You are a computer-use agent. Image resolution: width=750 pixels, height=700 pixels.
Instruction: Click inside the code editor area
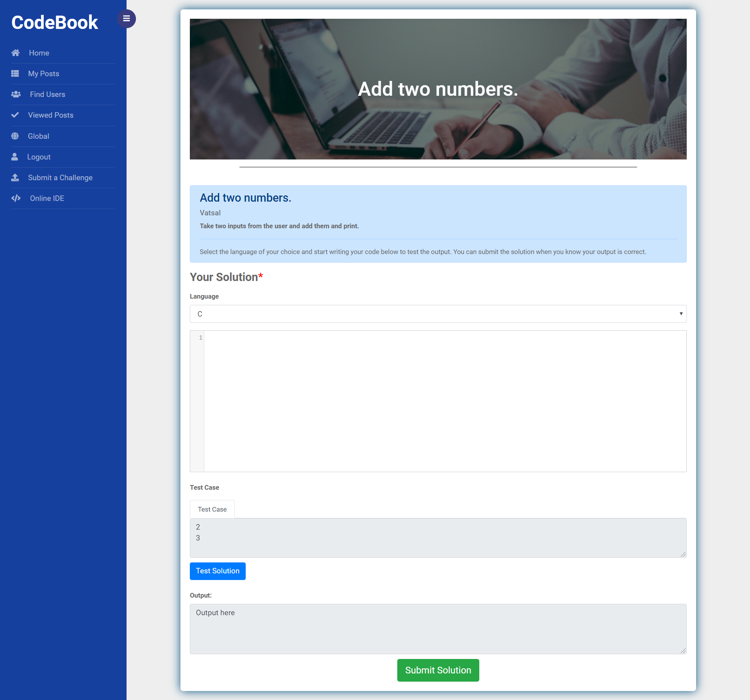click(445, 401)
